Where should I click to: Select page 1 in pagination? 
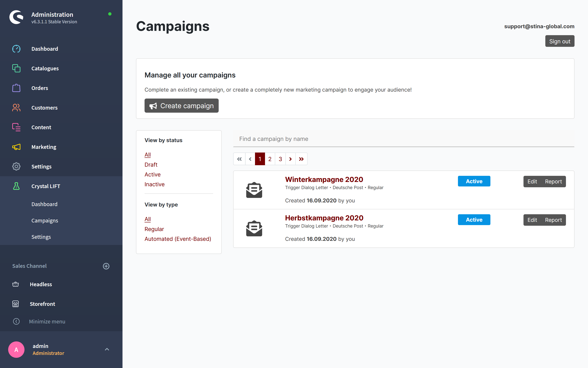pyautogui.click(x=260, y=159)
